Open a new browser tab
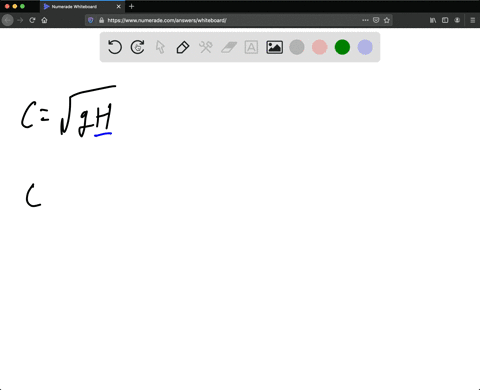Screen dimensions: 480x390 (131, 6)
